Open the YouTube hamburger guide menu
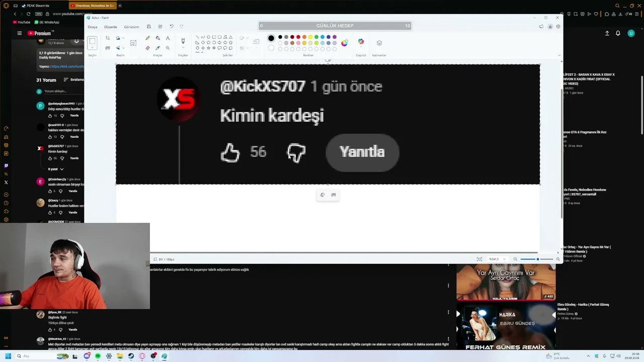Viewport: 644px width, 362px height. (20, 33)
